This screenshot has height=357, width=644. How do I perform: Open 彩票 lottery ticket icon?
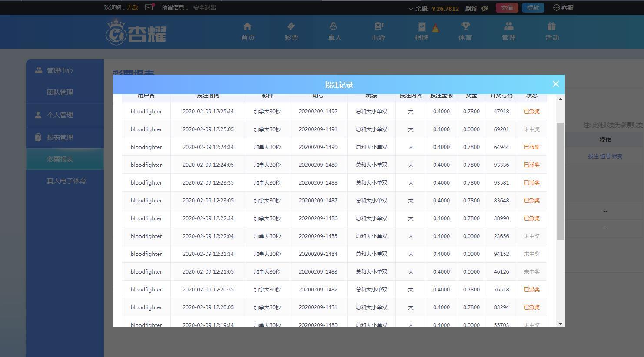(291, 26)
